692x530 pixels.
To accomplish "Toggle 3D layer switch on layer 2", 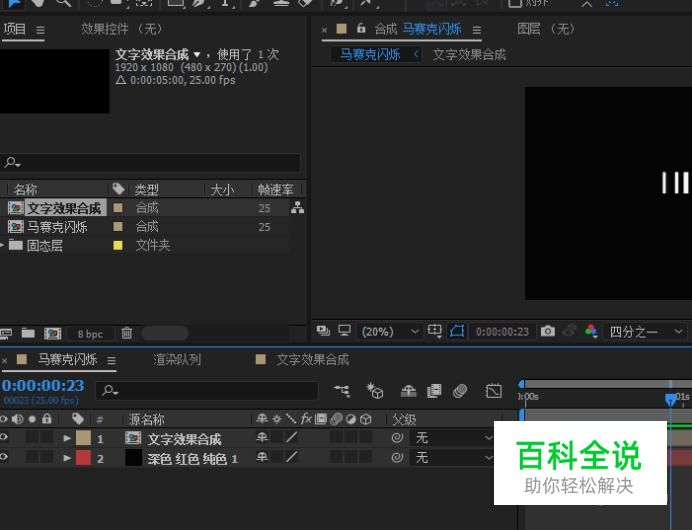I will (x=365, y=457).
